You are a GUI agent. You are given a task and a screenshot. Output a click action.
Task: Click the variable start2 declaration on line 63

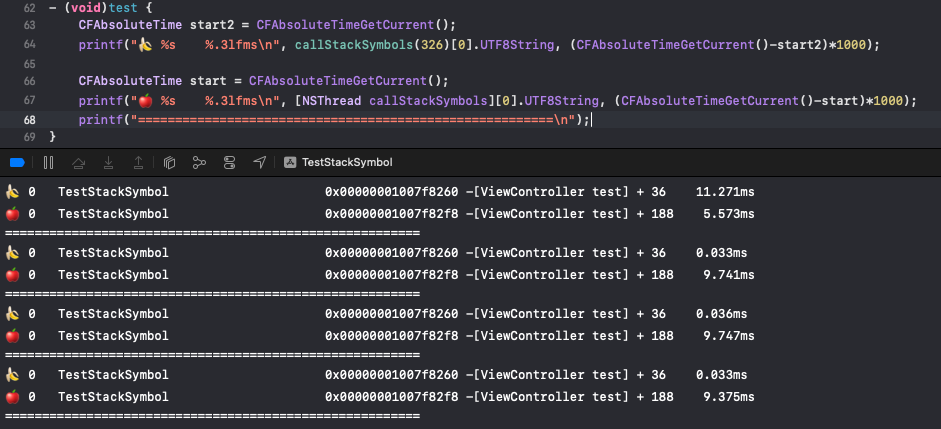click(211, 25)
